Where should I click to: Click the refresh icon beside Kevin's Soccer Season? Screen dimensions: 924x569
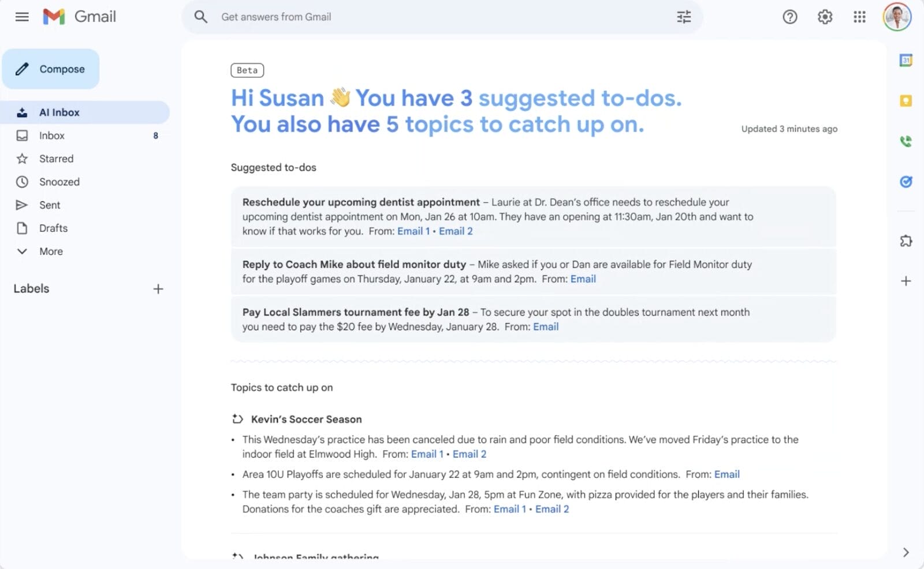click(237, 419)
